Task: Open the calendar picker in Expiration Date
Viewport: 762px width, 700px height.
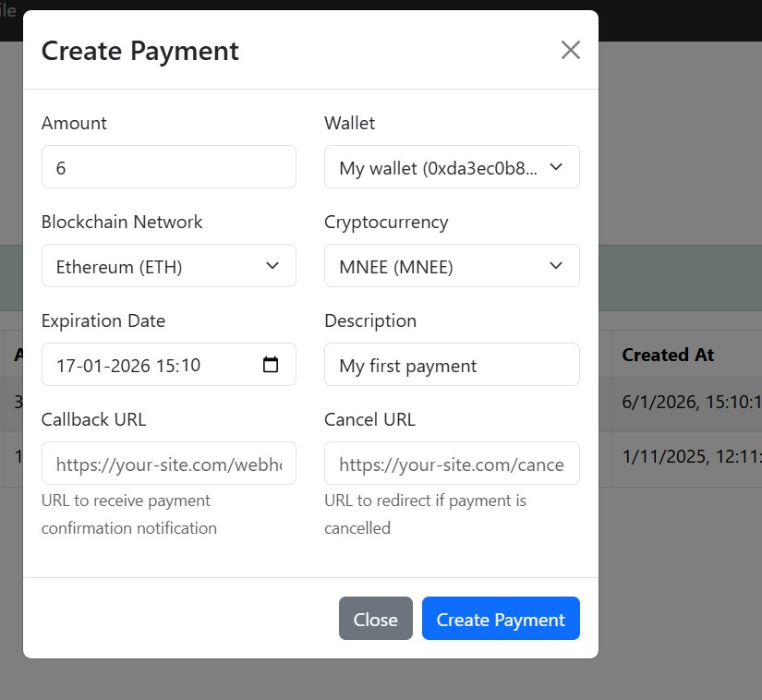Action: [x=271, y=365]
